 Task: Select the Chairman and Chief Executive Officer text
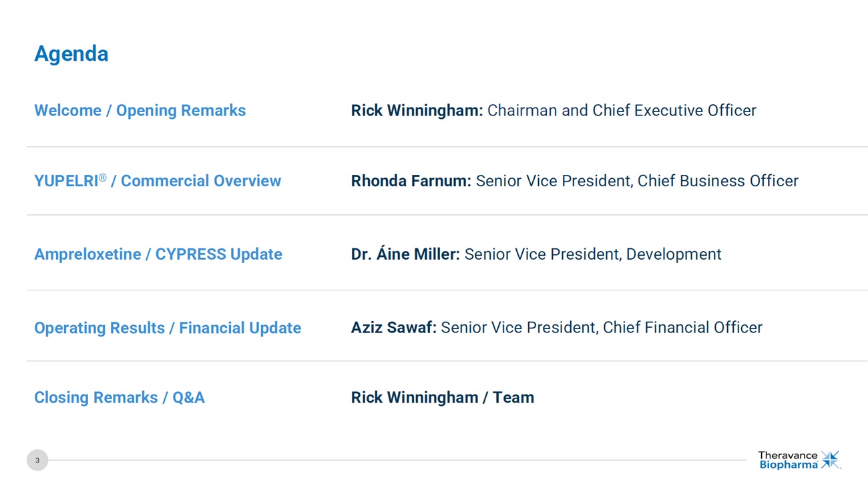click(x=622, y=110)
